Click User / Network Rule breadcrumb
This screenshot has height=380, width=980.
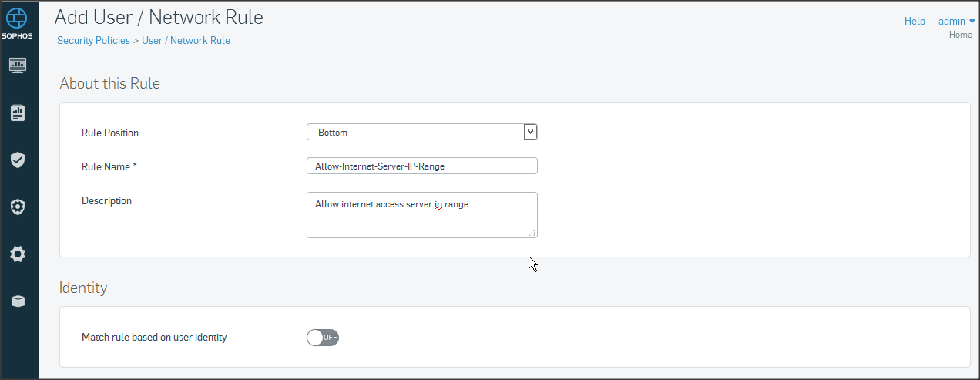186,41
